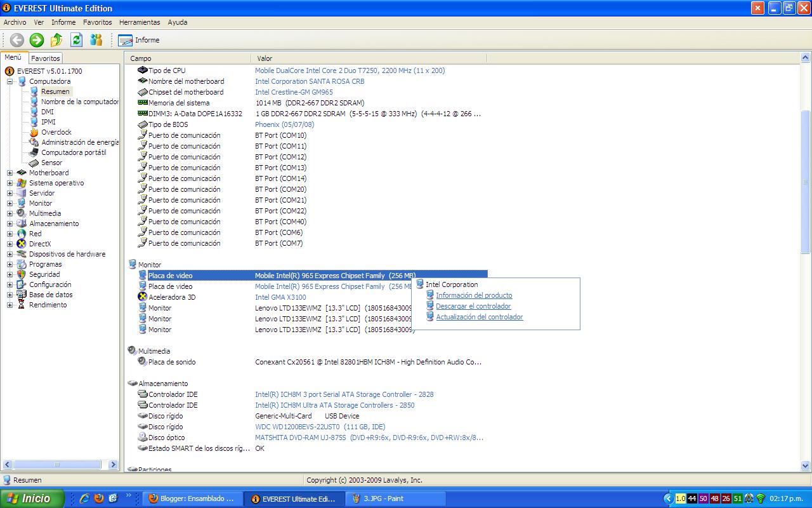Click the users icon in toolbar
Viewport: 812px width, 508px height.
click(96, 40)
